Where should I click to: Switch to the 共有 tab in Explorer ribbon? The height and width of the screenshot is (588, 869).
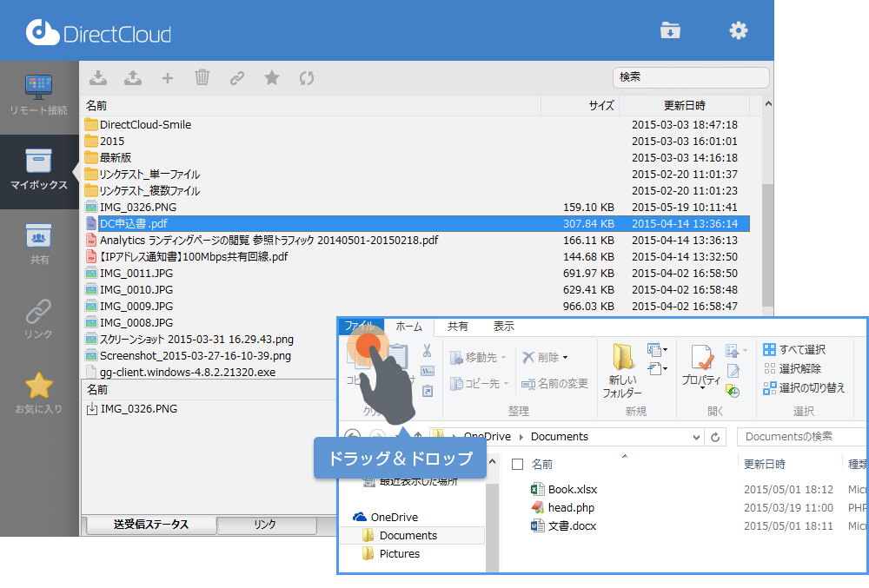click(458, 327)
